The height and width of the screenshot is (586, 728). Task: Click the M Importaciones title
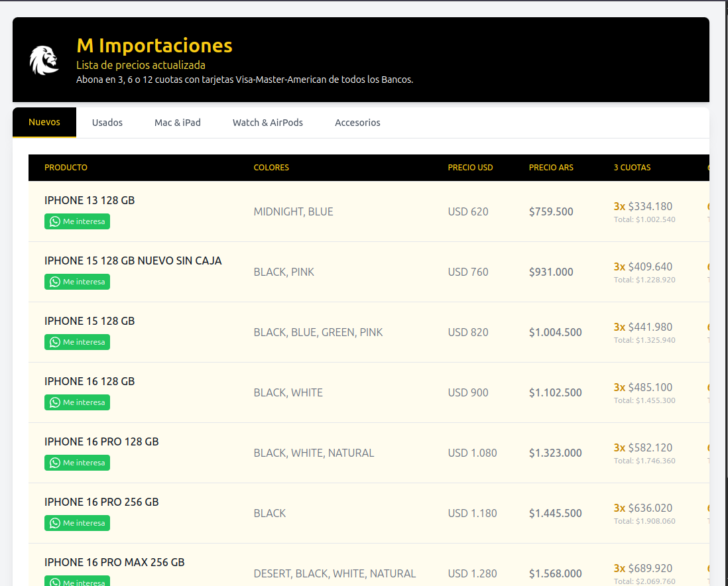pos(154,46)
